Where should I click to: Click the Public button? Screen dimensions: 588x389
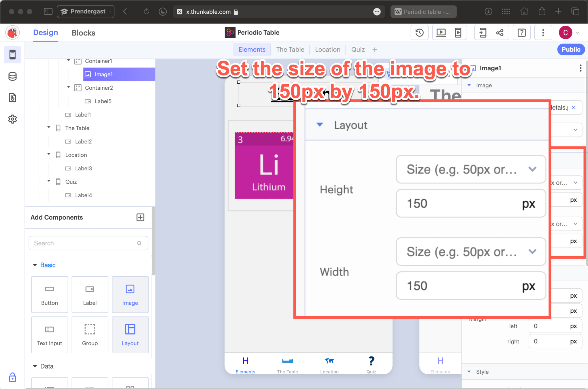[x=571, y=50]
